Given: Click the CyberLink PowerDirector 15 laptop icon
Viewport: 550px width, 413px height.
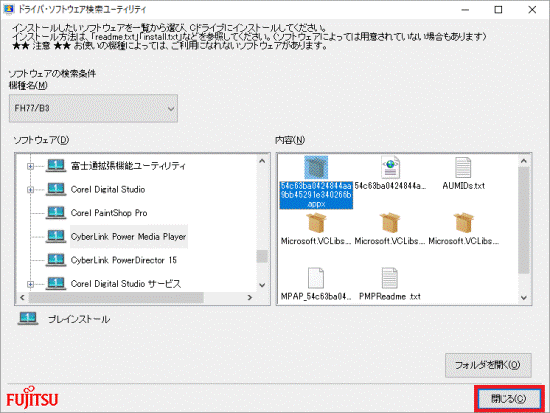Looking at the screenshot, I should tap(56, 260).
